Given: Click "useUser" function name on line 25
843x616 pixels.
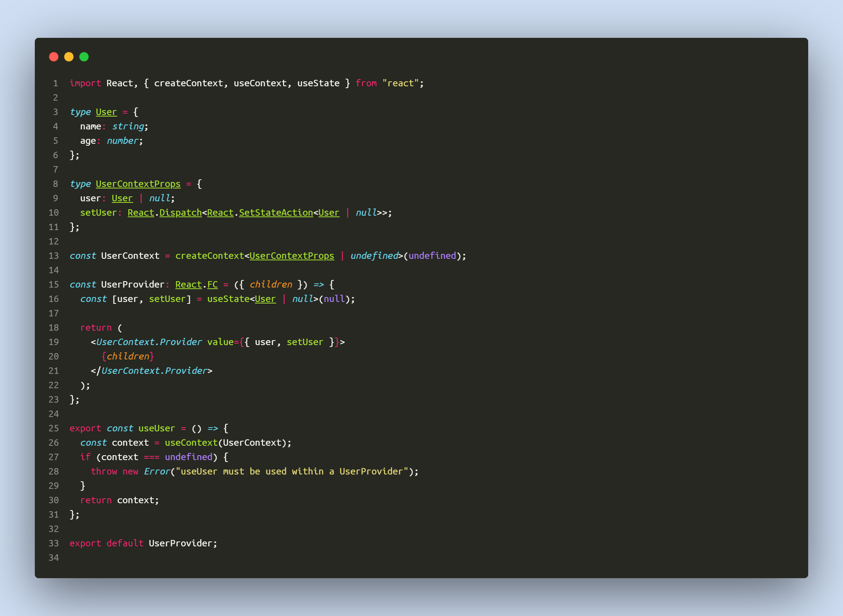Looking at the screenshot, I should coord(157,428).
